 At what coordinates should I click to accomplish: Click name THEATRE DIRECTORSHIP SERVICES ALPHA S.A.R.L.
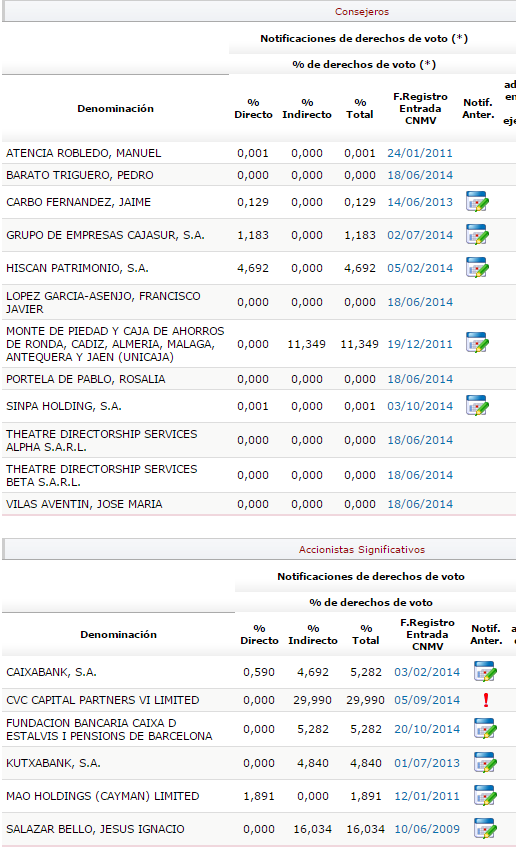102,441
